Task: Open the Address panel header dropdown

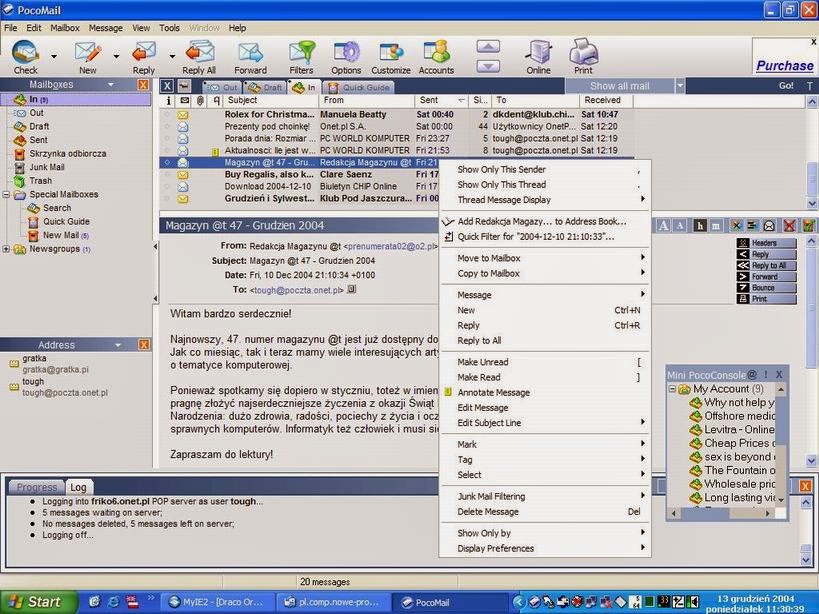Action: pyautogui.click(x=118, y=345)
